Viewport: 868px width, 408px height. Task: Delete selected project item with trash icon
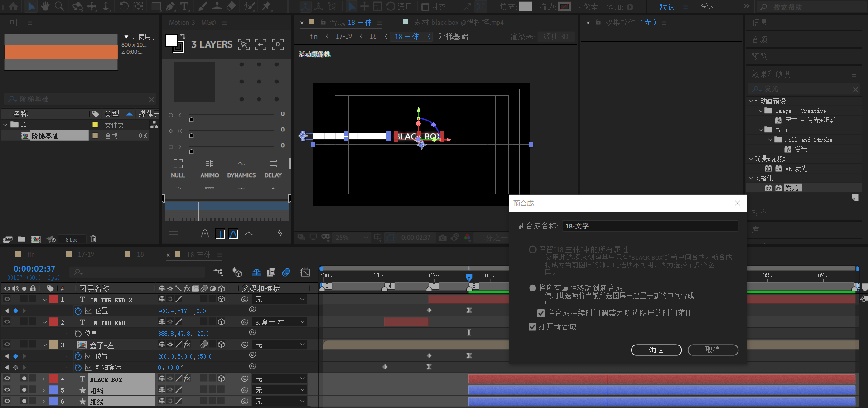tap(93, 239)
